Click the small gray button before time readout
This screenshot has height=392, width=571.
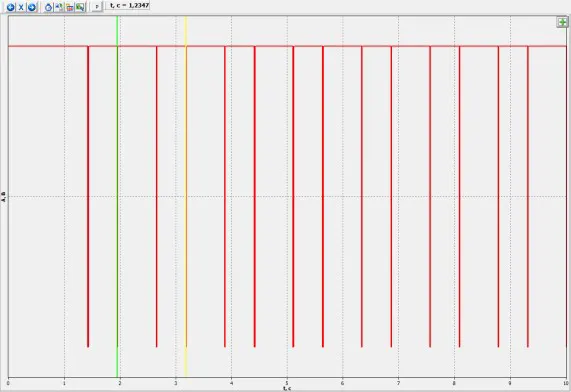pos(97,7)
